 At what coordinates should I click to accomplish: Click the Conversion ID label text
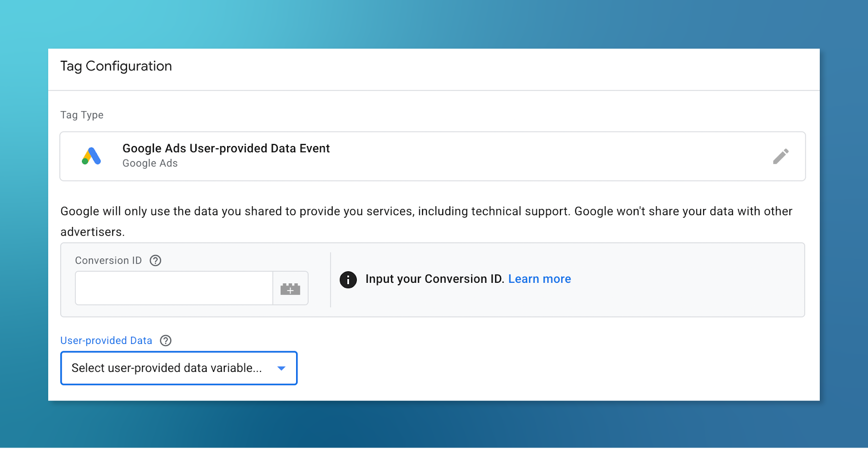(108, 261)
